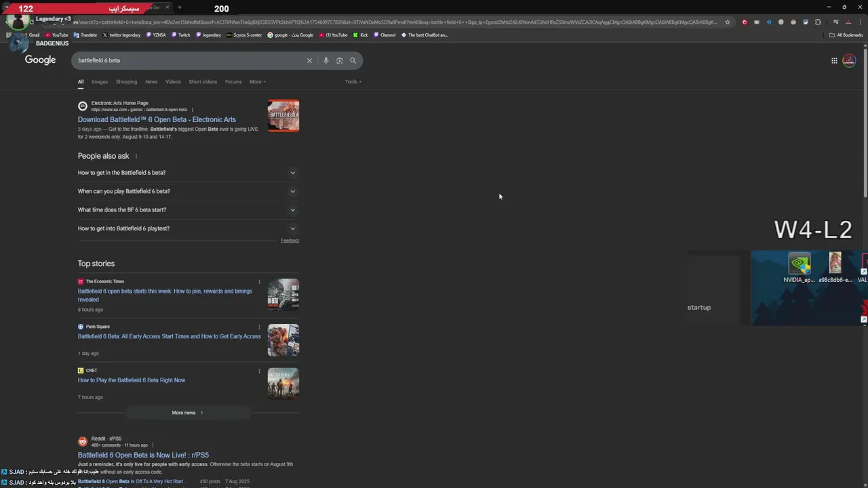Open options dots for the Push Square story
The height and width of the screenshot is (488, 868).
click(x=259, y=327)
